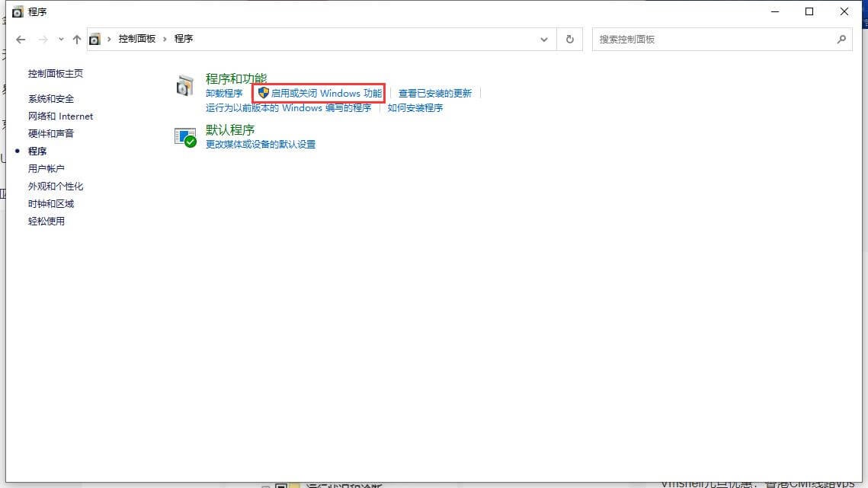The image size is (868, 488).
Task: Open 默认程序 heading
Action: click(230, 130)
